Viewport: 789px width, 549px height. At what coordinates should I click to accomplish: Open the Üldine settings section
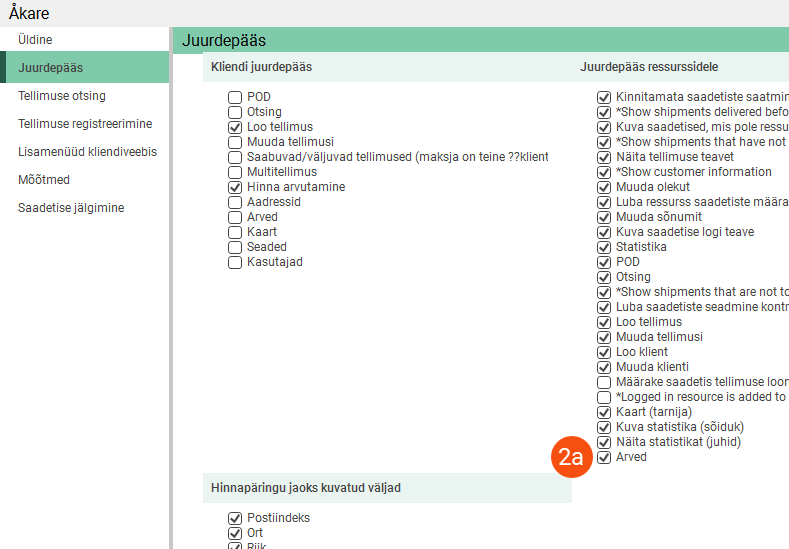pos(35,40)
